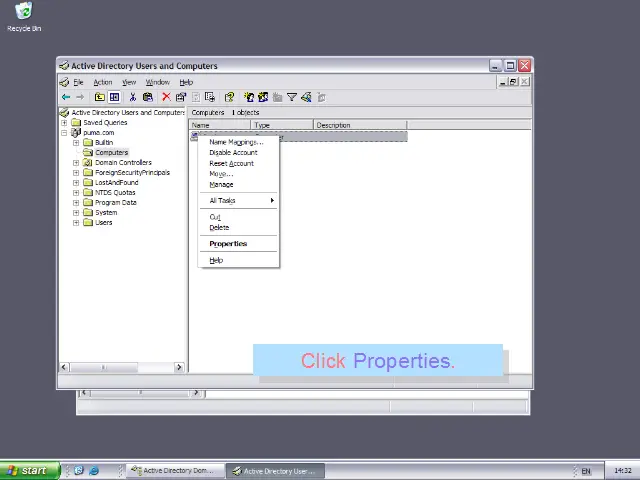The width and height of the screenshot is (640, 480).
Task: Click the MMC icon beside File menu
Action: pyautogui.click(x=64, y=82)
